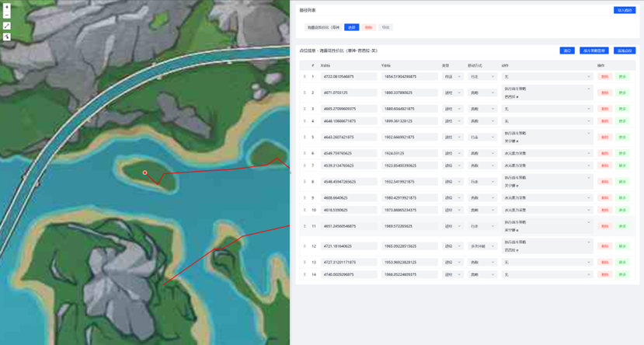
Task: Expand the action dropdown for row 4
Action: (x=547, y=121)
